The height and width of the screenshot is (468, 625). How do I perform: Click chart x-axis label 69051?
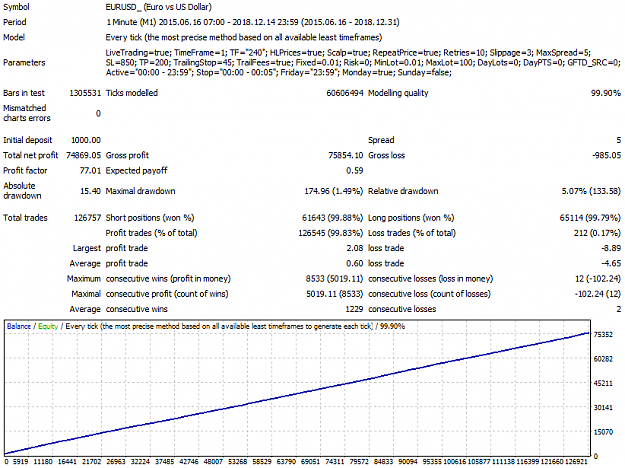tap(311, 462)
